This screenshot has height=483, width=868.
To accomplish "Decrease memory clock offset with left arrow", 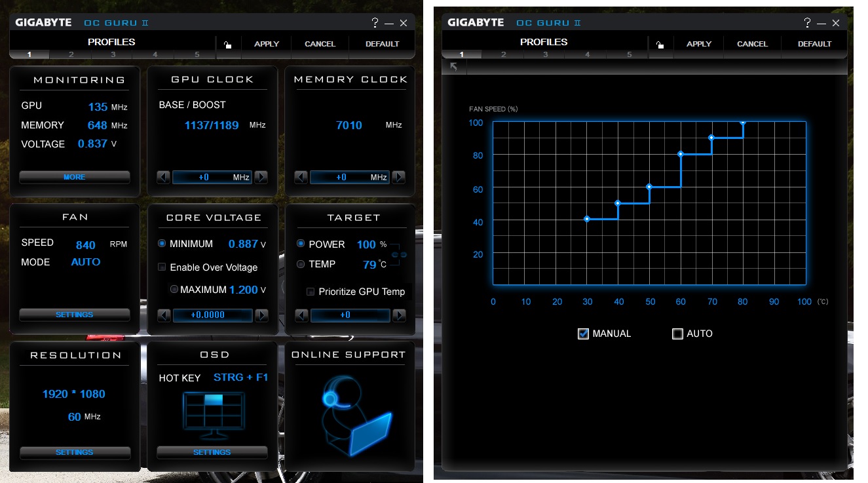I will 301,177.
